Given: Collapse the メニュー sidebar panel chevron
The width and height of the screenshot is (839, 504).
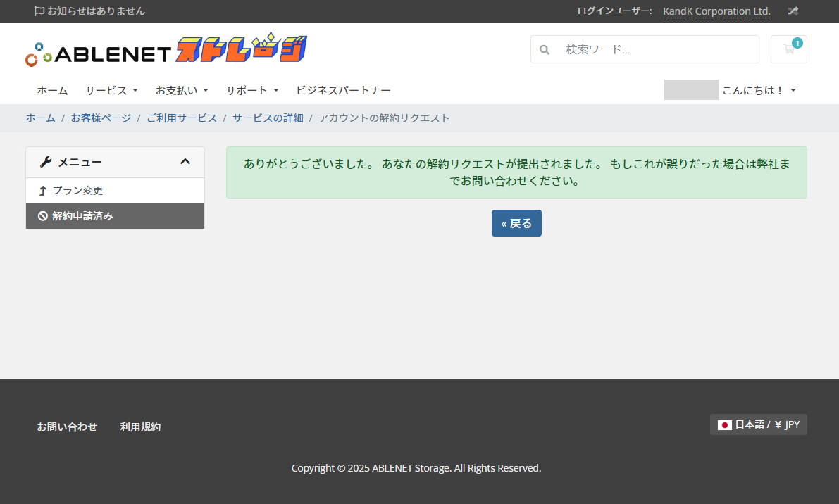Looking at the screenshot, I should (x=185, y=162).
